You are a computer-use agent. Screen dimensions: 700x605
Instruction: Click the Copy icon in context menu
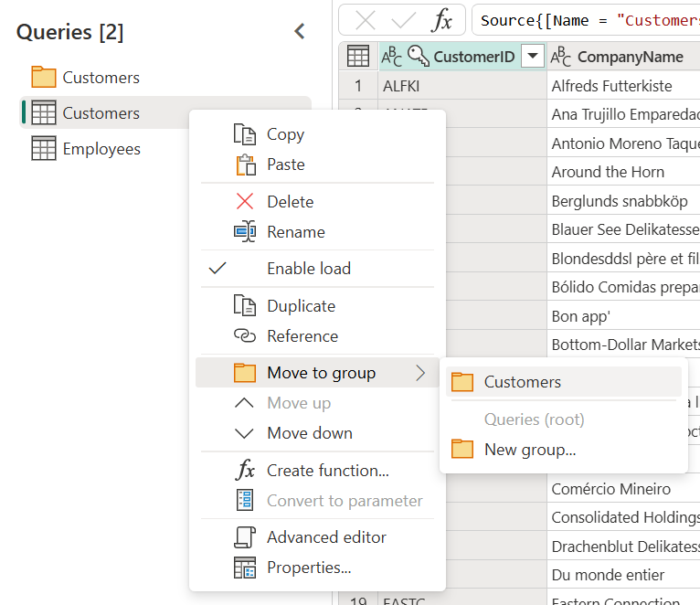245,134
